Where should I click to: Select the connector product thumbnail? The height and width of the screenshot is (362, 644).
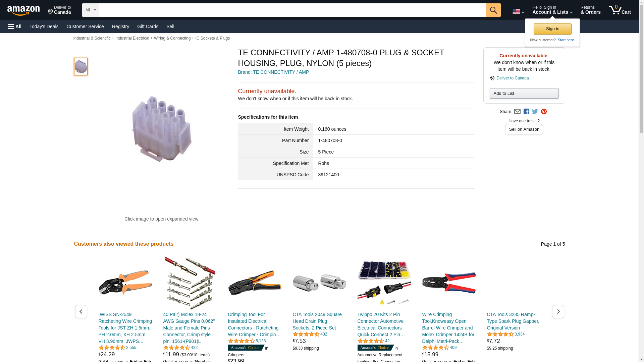81,67
